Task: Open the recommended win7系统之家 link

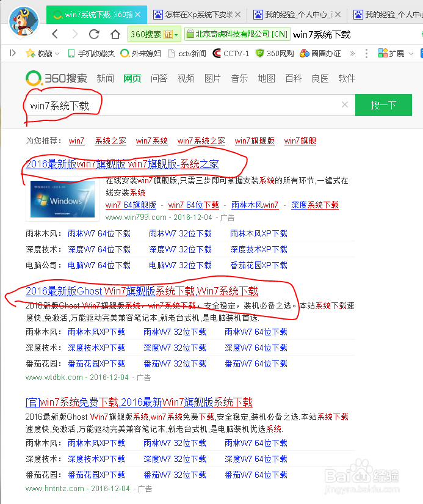Action: [x=201, y=141]
